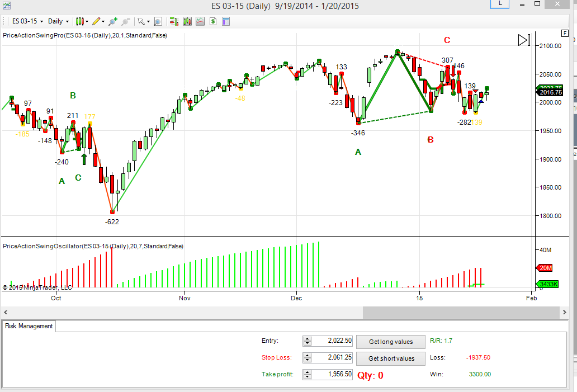Open the Data Series candles icon
The width and height of the screenshot is (577, 392).
tap(187, 21)
